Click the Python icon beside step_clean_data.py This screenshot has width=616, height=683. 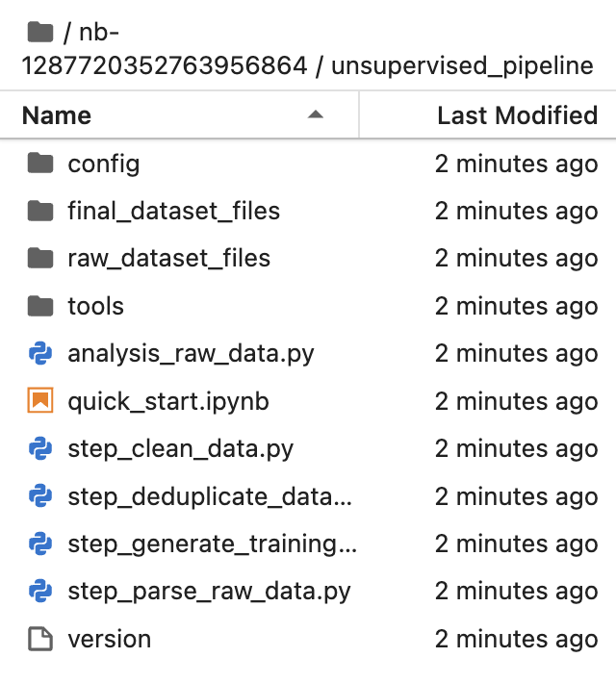click(40, 448)
